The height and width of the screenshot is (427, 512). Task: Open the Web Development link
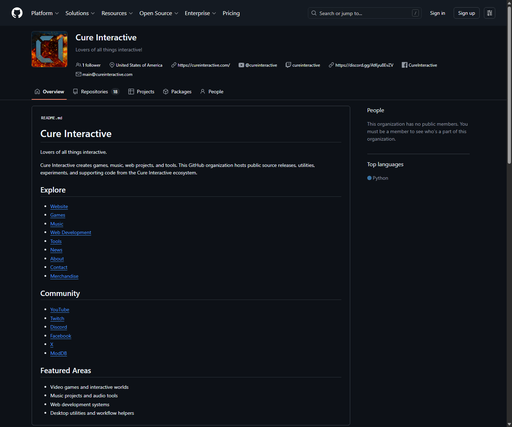tap(71, 233)
